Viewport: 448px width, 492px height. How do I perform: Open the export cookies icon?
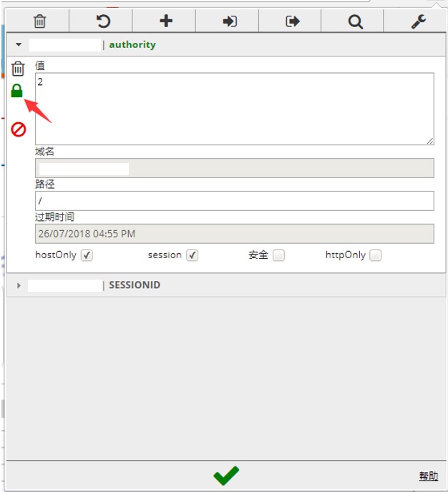pos(292,21)
